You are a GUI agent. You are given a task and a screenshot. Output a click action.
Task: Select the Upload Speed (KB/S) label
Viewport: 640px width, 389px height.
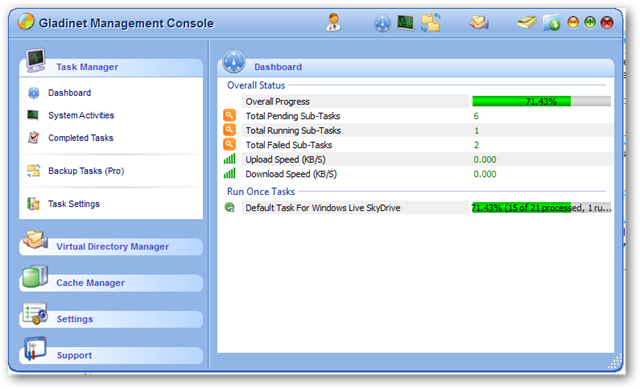coord(285,160)
